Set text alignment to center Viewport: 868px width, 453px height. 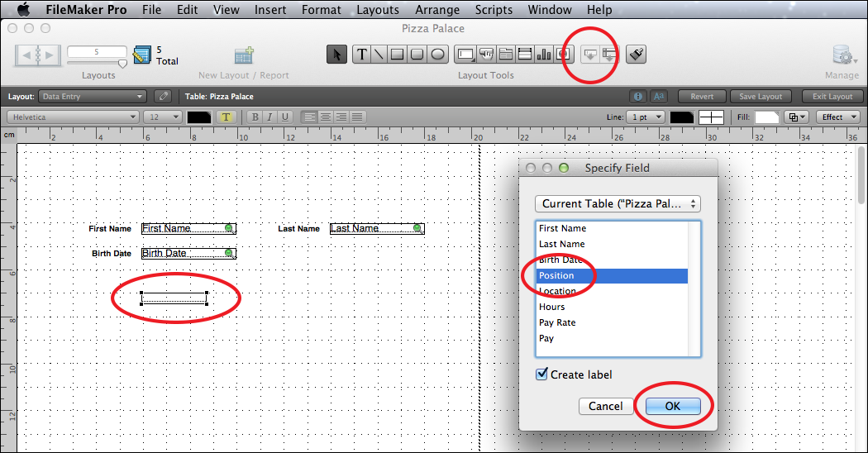tap(326, 117)
